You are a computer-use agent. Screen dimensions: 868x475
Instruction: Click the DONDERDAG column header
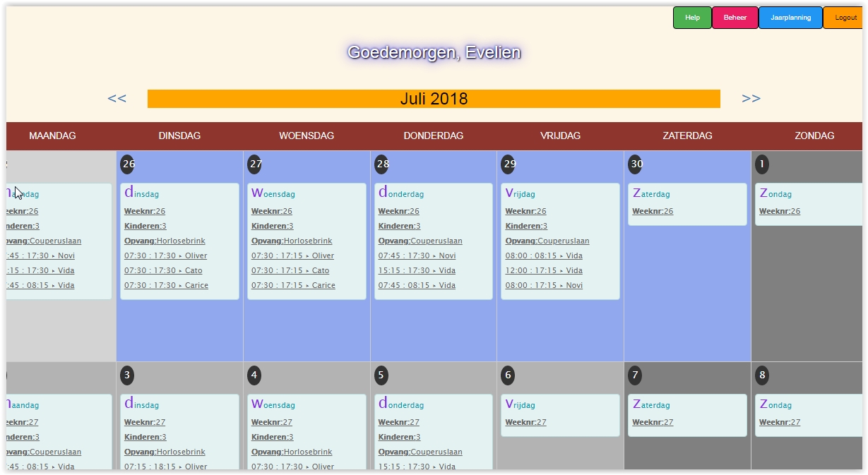[x=434, y=136]
